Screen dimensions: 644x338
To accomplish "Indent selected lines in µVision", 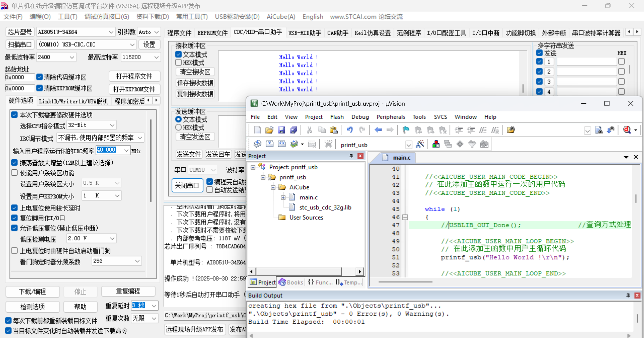I will tap(459, 130).
